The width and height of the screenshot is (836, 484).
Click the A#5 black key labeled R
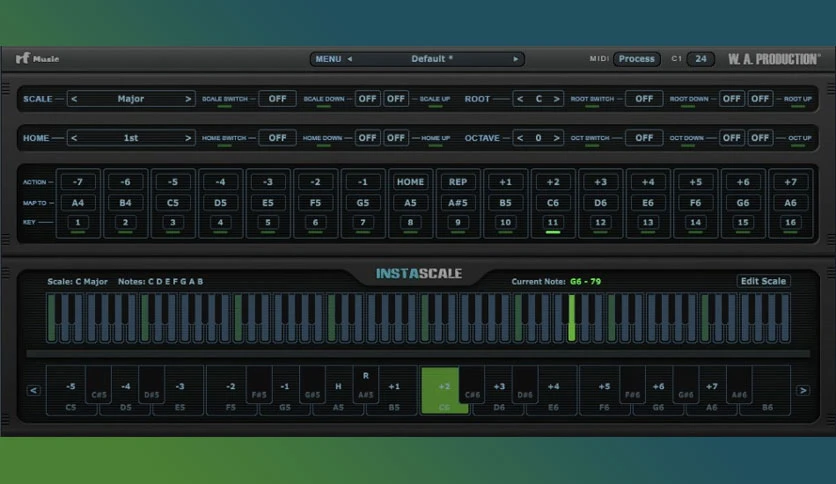click(x=366, y=385)
